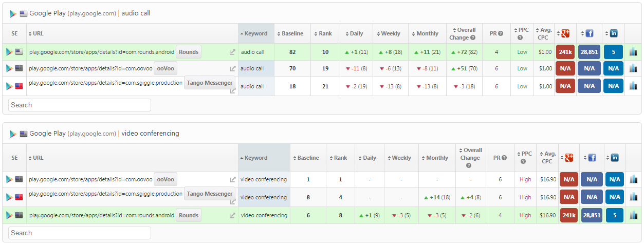Click PPC help icon in video conferencing table header
The image size is (644, 244).
click(523, 161)
